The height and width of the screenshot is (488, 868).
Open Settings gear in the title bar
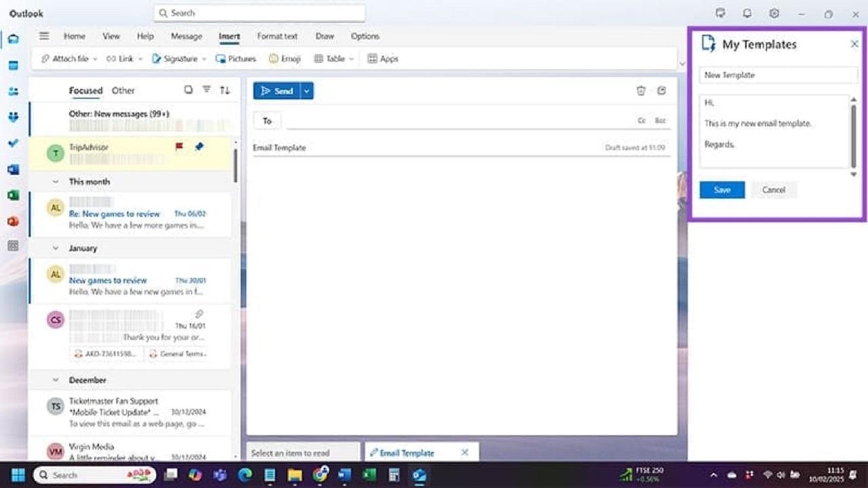[x=774, y=14]
